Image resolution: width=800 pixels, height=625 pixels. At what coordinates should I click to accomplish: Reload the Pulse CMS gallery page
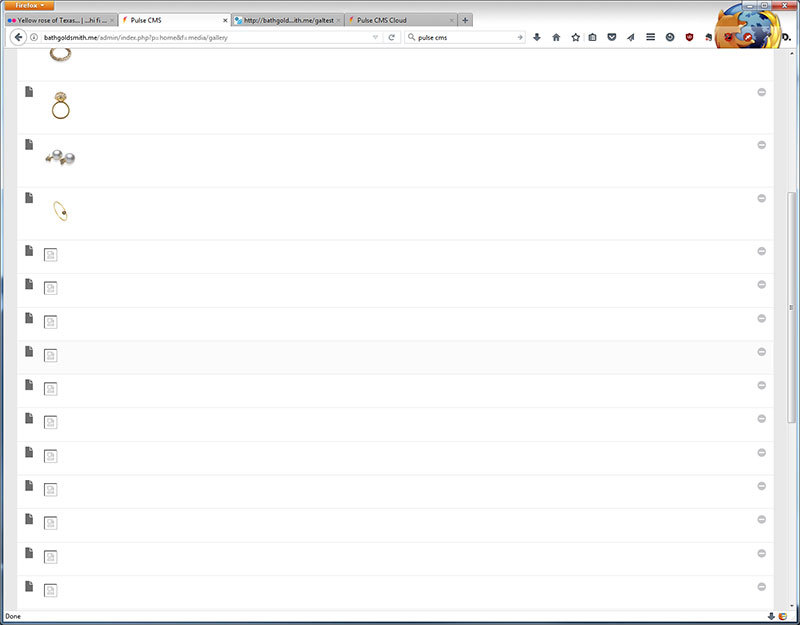391,37
